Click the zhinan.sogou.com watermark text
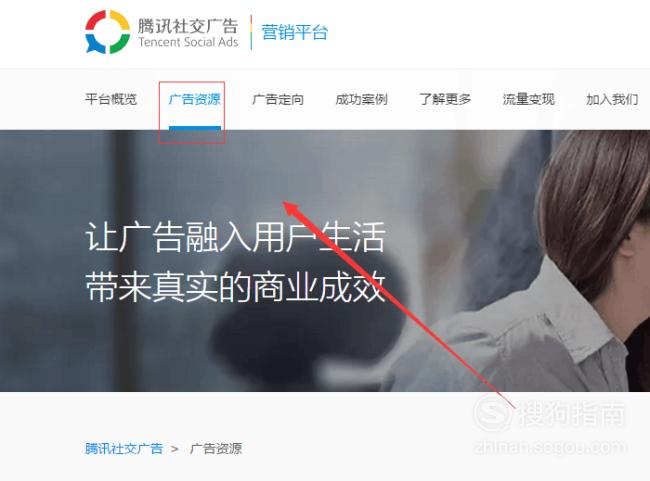 [550, 447]
